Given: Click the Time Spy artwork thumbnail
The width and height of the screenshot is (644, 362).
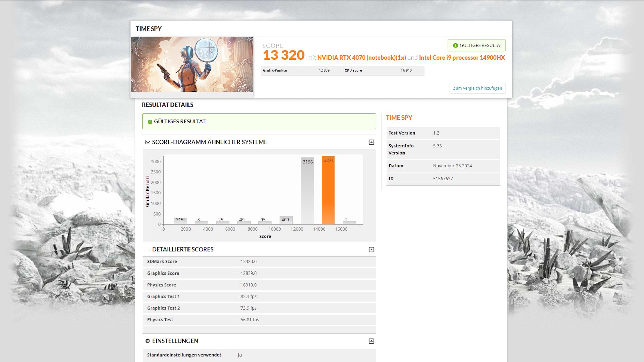Looking at the screenshot, I should tap(192, 64).
